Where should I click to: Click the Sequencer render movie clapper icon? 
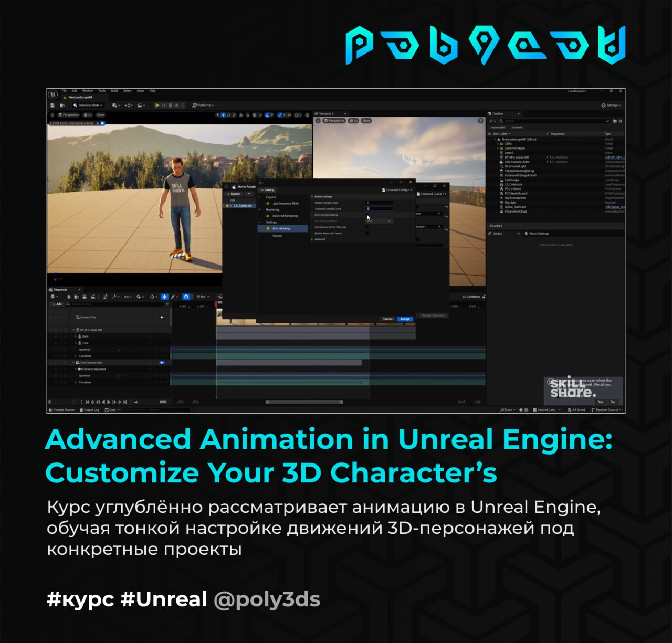[x=92, y=297]
